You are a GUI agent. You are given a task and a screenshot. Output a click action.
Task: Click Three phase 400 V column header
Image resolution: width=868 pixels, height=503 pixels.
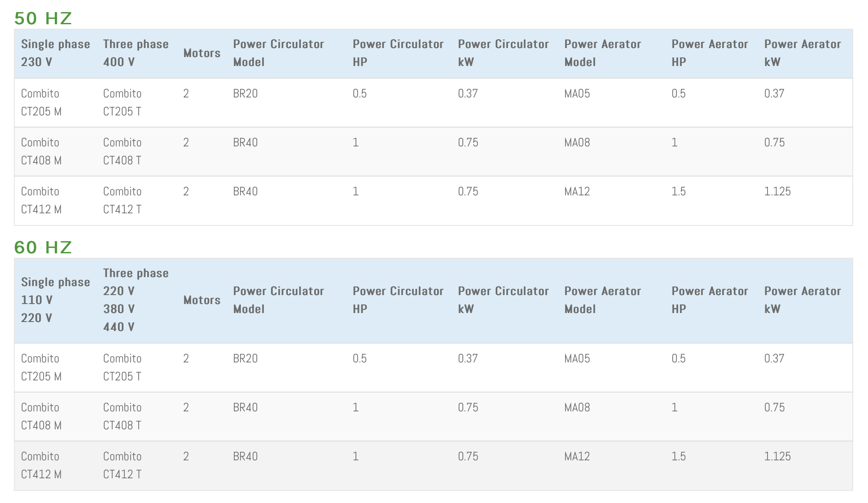(x=136, y=53)
